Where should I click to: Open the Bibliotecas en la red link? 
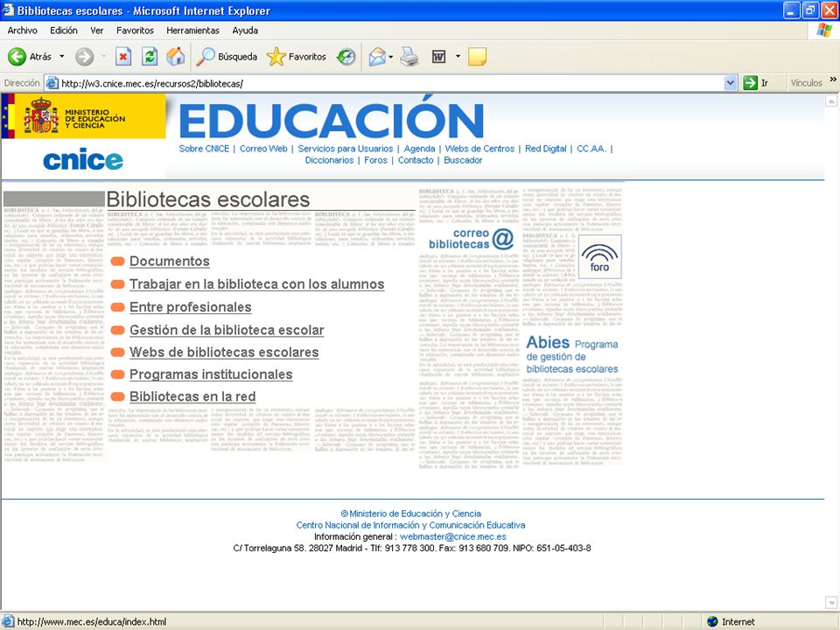coord(192,396)
